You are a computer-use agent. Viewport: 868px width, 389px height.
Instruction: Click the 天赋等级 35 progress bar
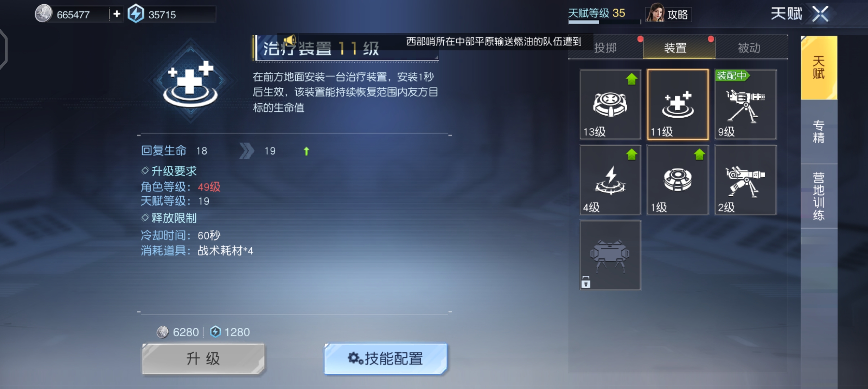point(604,22)
